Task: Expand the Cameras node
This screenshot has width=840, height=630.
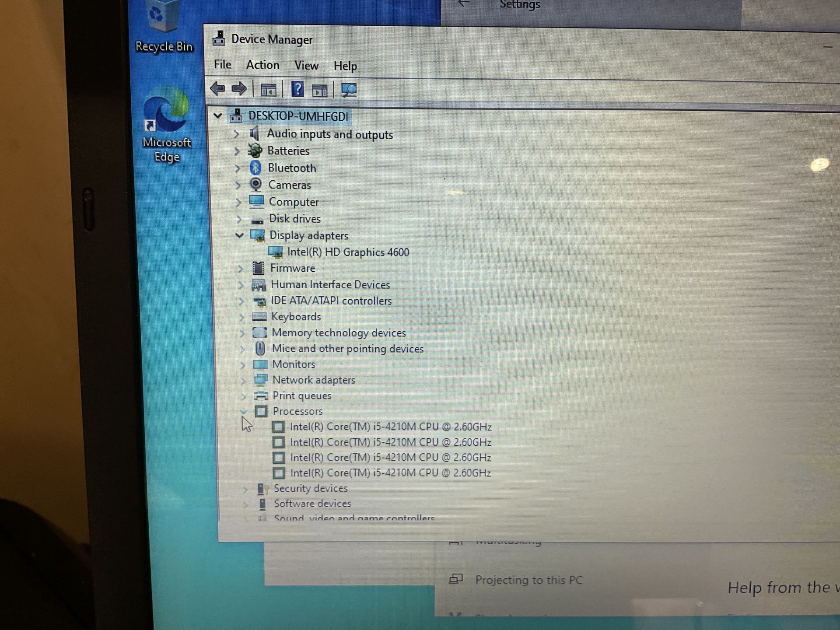Action: [238, 185]
